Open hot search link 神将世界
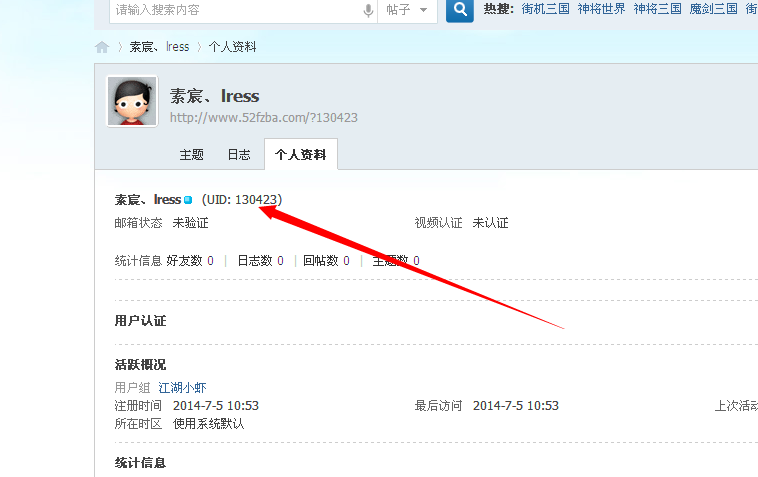Screen dimensions: 758x477 [602, 9]
